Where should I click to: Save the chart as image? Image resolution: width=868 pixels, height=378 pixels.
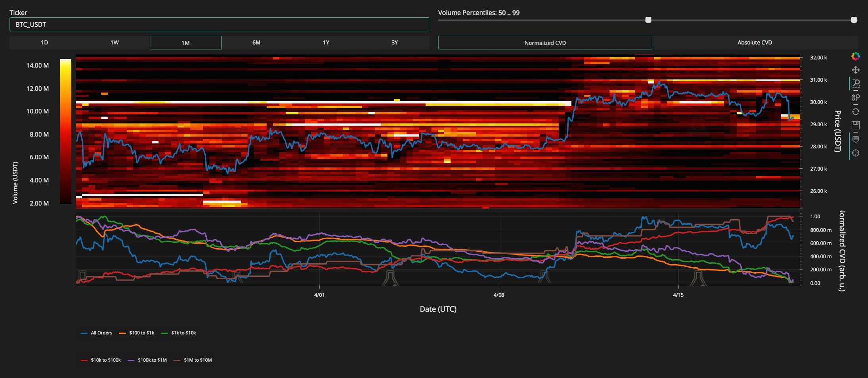pyautogui.click(x=855, y=125)
